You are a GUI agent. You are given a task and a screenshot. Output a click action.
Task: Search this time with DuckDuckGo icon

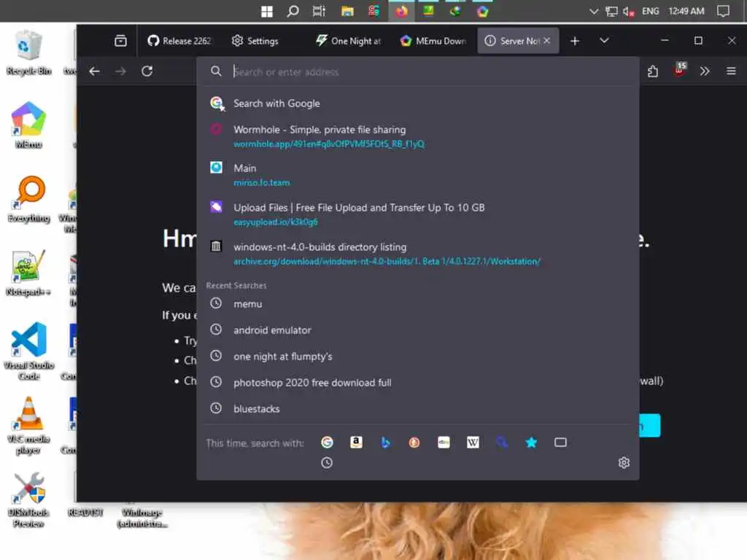click(x=414, y=443)
